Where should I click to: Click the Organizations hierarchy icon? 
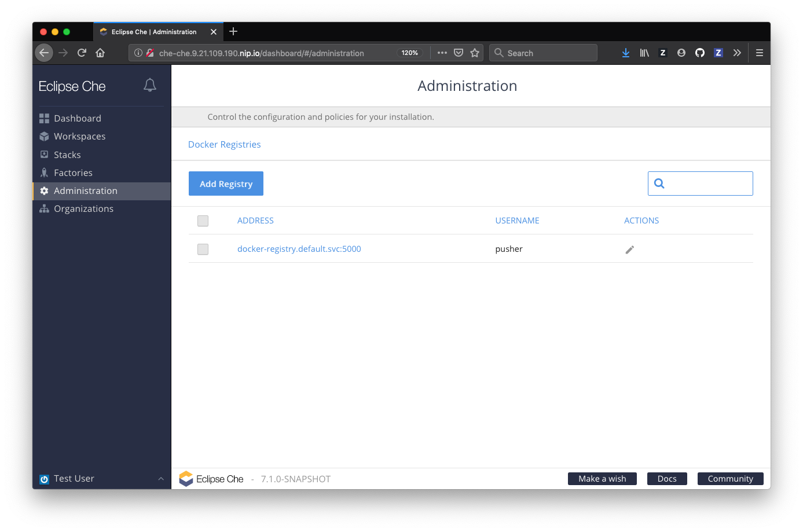click(x=44, y=209)
